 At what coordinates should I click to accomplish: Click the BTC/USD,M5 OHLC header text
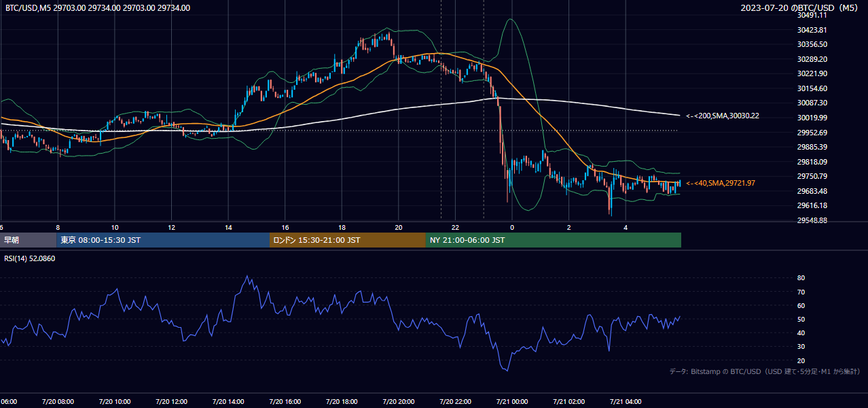(x=98, y=8)
